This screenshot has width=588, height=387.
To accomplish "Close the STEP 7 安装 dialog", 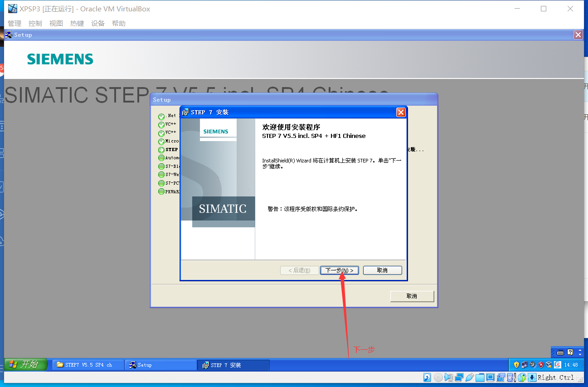I will coord(401,112).
